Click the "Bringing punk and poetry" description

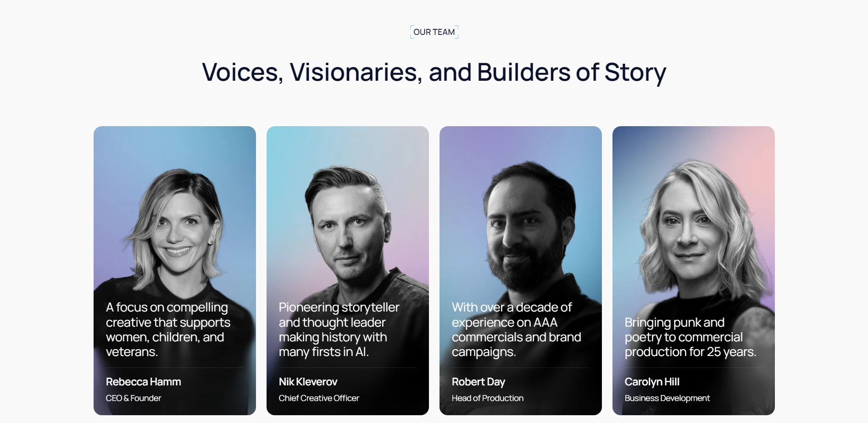tap(690, 337)
